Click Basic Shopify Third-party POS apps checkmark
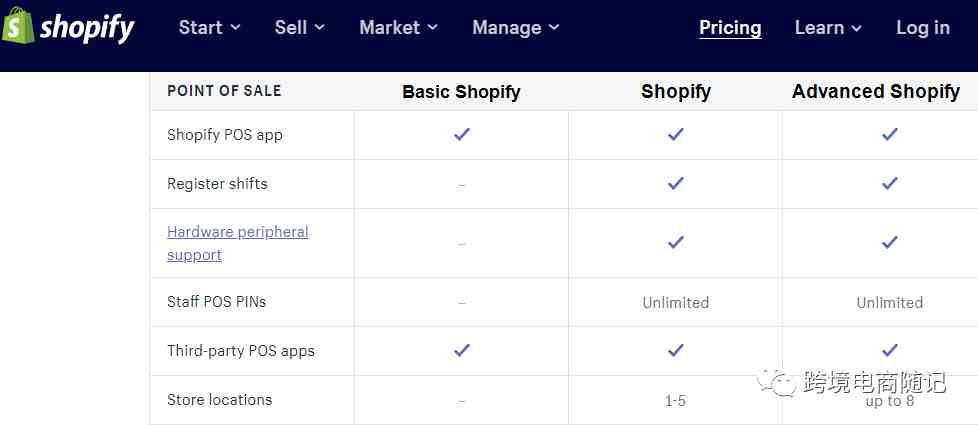This screenshot has height=425, width=978. point(462,350)
